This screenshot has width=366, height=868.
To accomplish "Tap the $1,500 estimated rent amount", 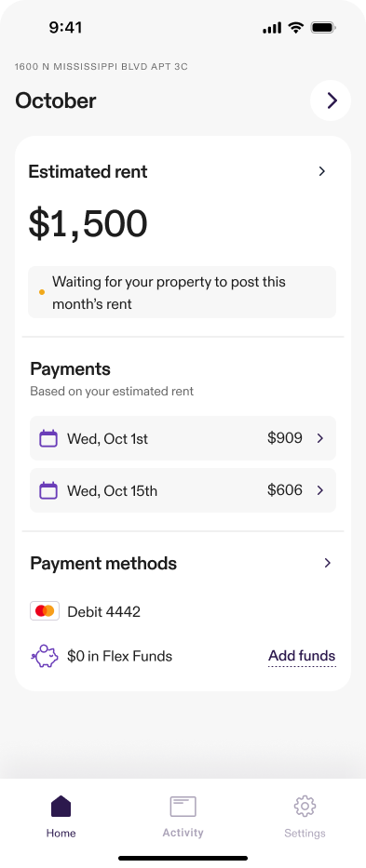I will tap(88, 224).
